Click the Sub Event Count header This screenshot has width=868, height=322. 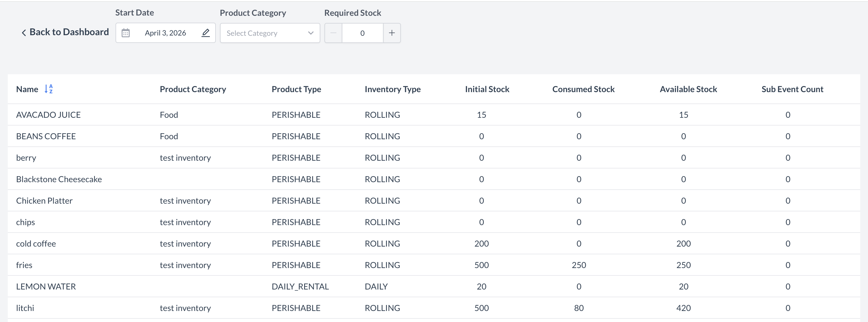[x=792, y=89]
